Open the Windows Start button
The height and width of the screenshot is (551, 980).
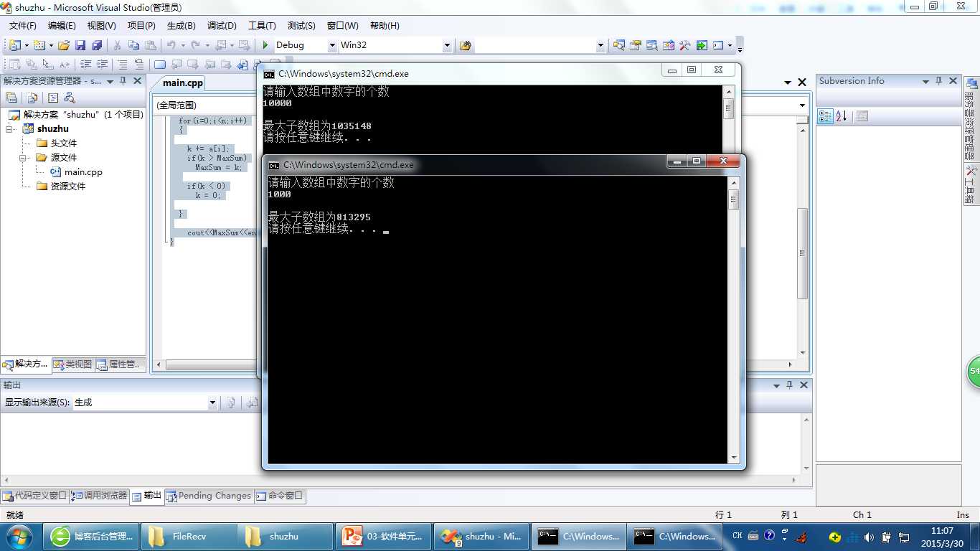click(x=18, y=537)
